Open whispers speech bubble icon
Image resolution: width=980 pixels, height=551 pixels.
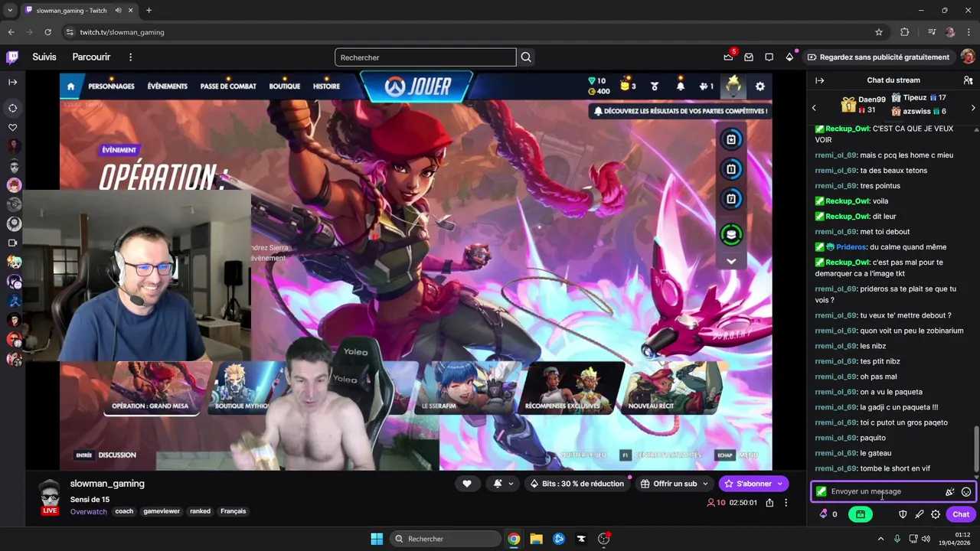pyautogui.click(x=769, y=57)
